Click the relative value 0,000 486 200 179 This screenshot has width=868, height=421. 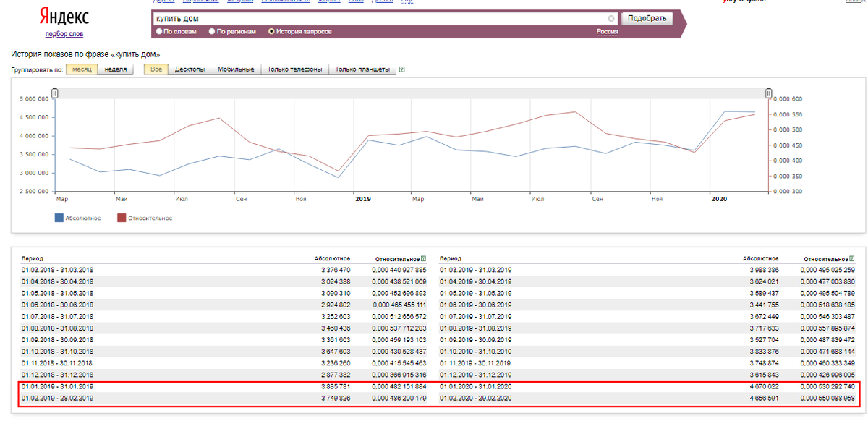coord(399,398)
